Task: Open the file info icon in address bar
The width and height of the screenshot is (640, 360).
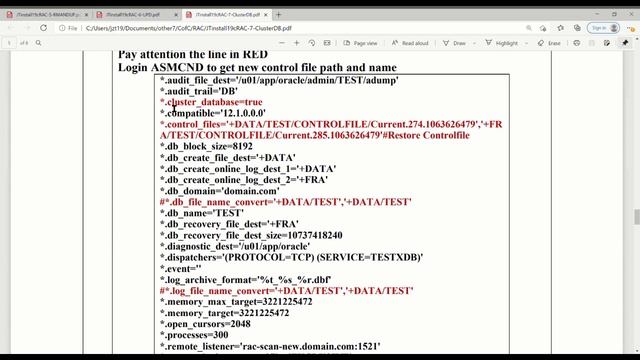Action: 62,28
